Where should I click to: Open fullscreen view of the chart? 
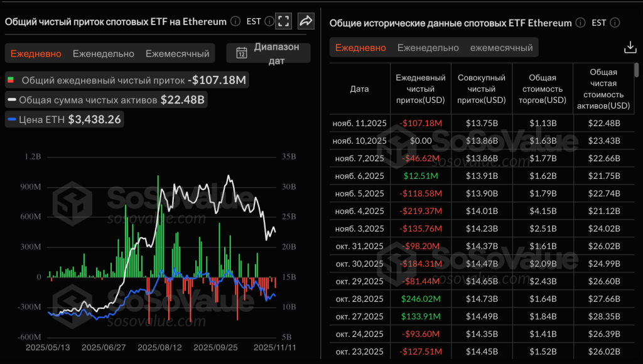click(x=284, y=21)
